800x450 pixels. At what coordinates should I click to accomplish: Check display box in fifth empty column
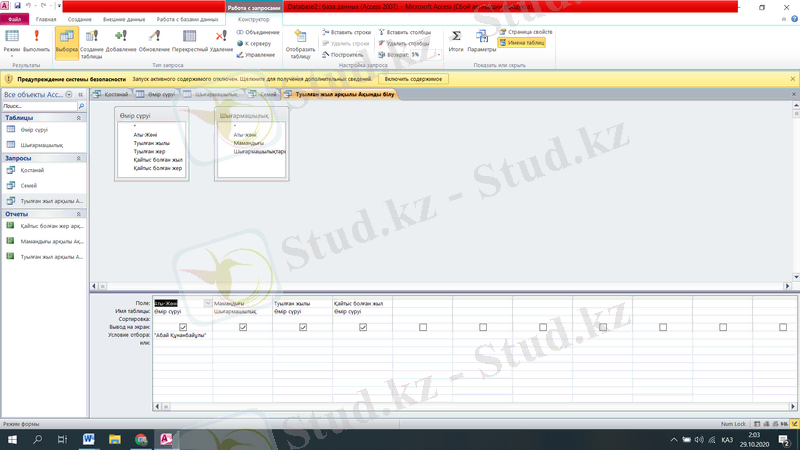pyautogui.click(x=423, y=327)
